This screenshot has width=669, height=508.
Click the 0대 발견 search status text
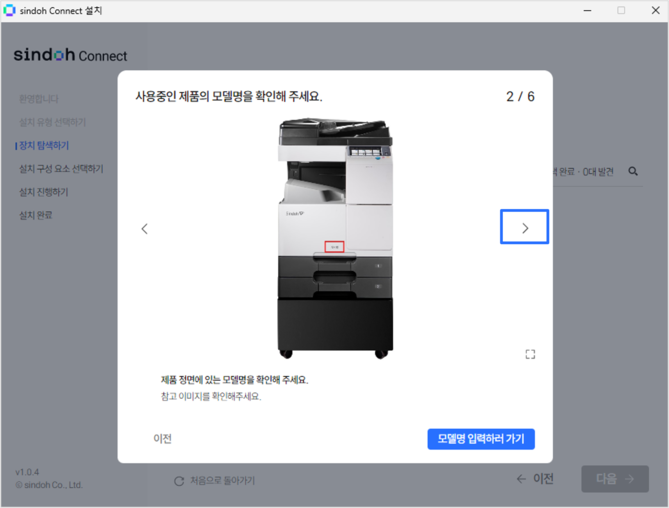click(598, 171)
